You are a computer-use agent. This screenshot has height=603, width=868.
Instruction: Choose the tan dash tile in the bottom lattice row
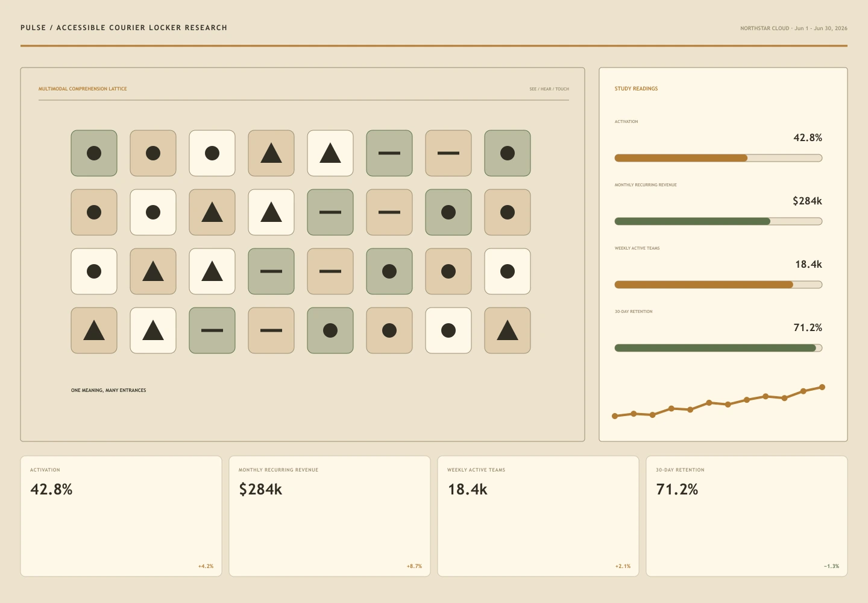[x=271, y=330]
